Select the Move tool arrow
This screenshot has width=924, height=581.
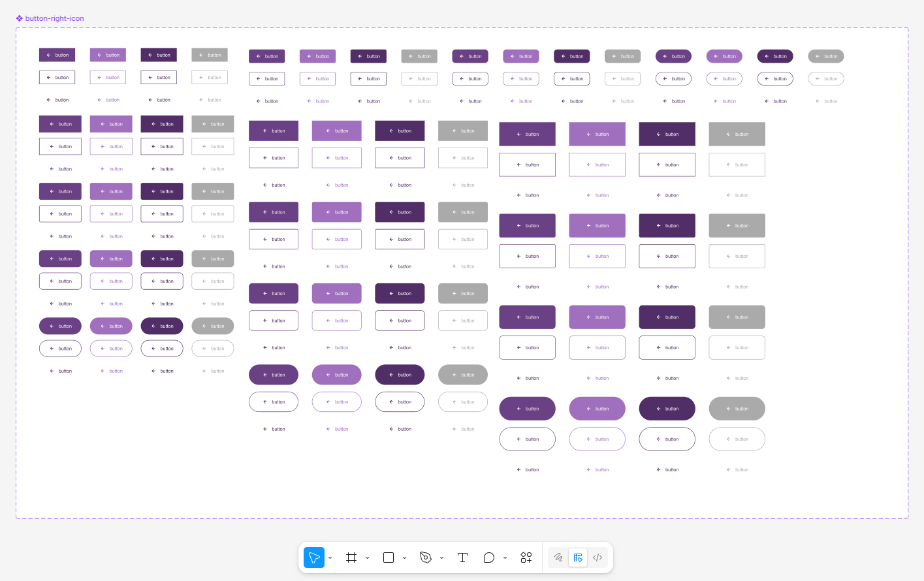[x=314, y=557]
